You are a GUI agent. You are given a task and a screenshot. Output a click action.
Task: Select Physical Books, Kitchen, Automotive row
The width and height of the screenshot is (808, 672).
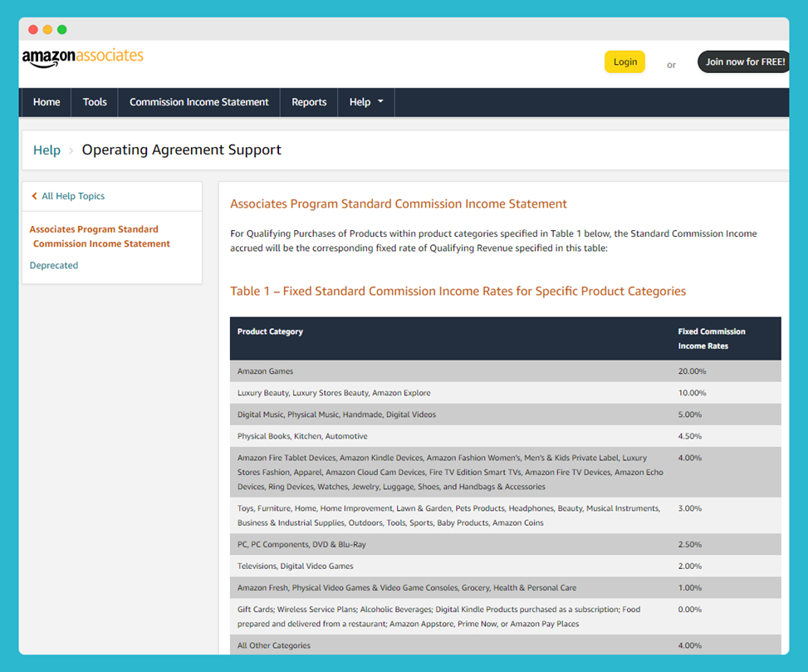506,436
